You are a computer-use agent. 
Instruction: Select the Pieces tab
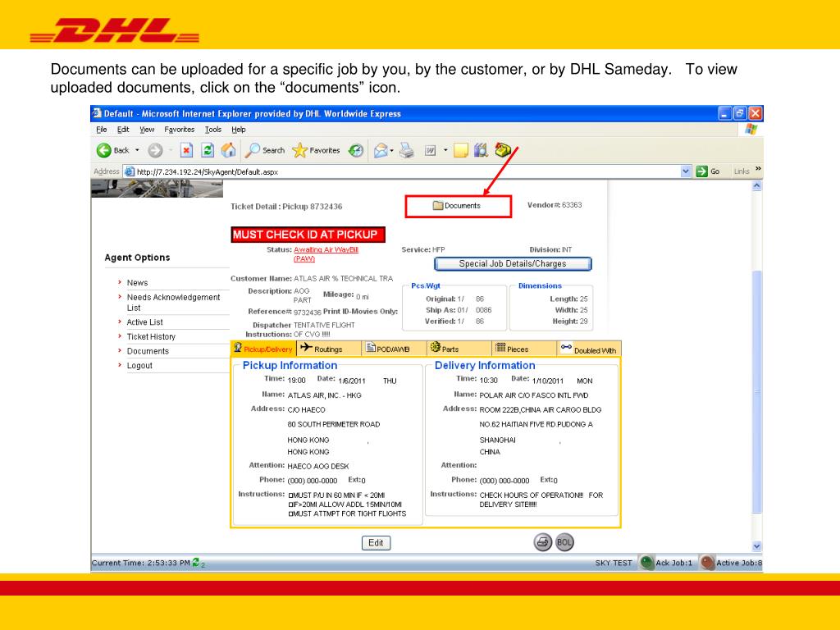(x=524, y=349)
